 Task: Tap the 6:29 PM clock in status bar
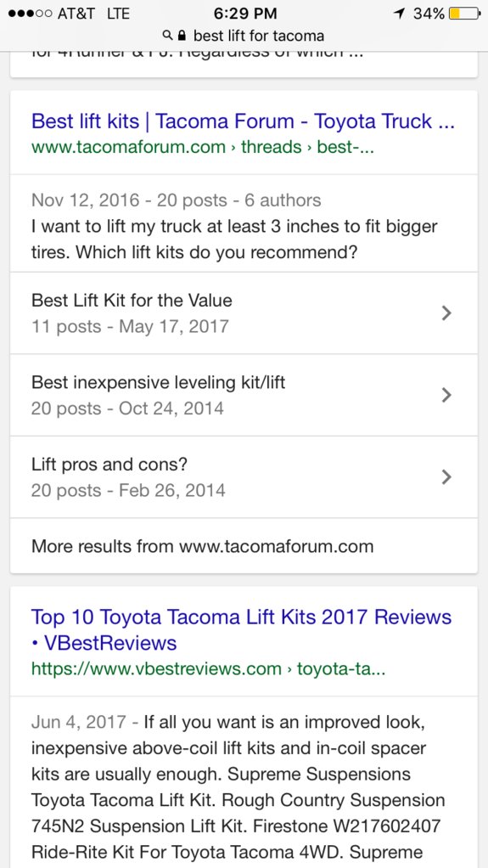point(244,14)
